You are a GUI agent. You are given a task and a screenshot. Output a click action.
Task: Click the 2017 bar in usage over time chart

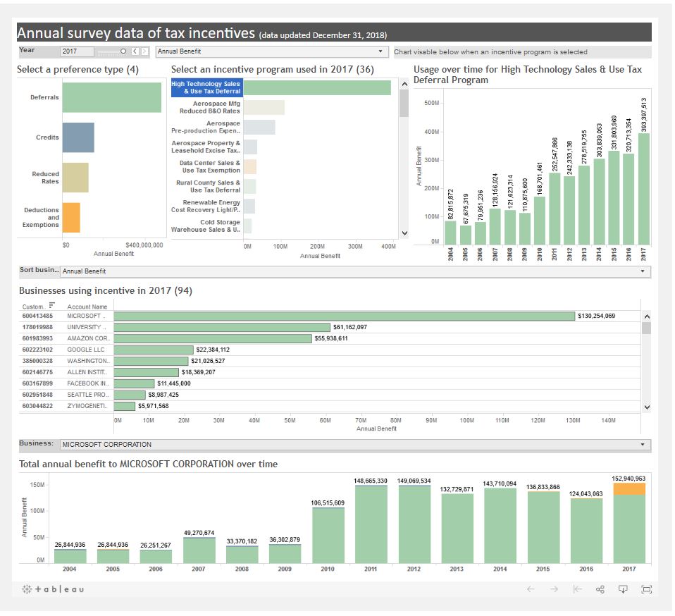[643, 189]
